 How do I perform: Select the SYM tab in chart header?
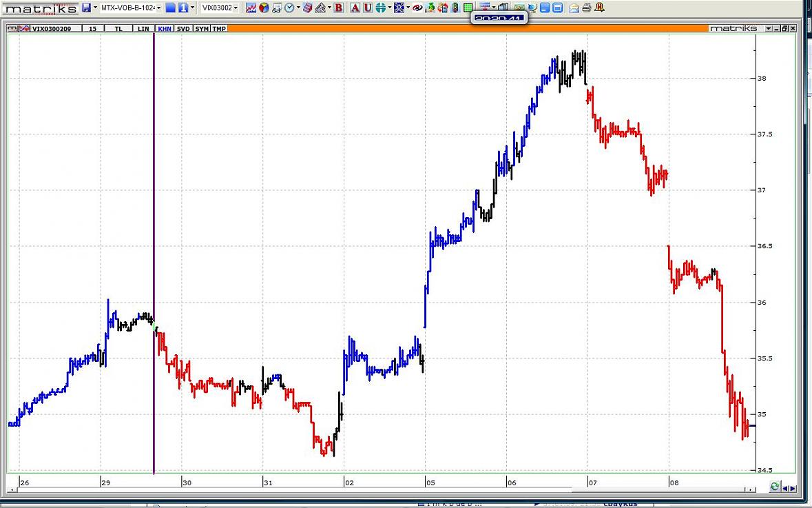[x=202, y=28]
